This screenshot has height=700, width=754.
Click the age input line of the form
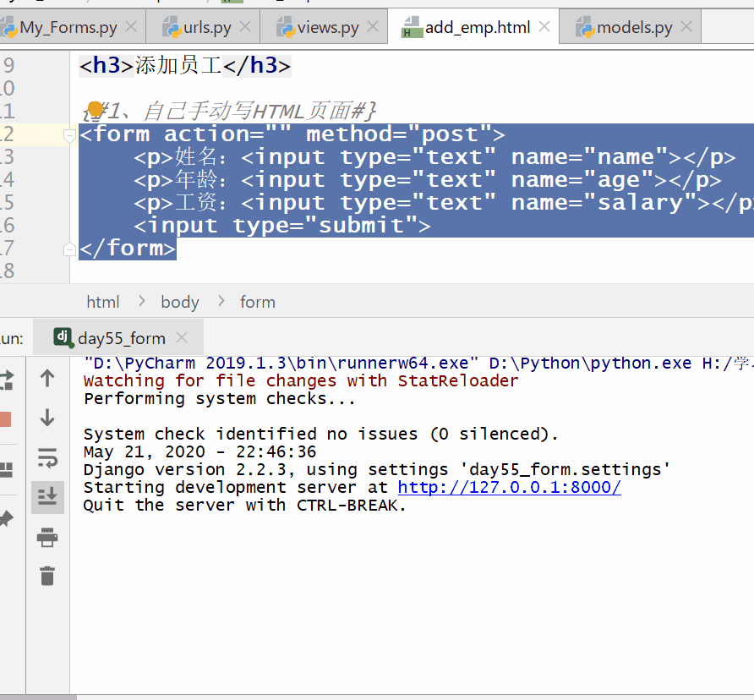(428, 180)
